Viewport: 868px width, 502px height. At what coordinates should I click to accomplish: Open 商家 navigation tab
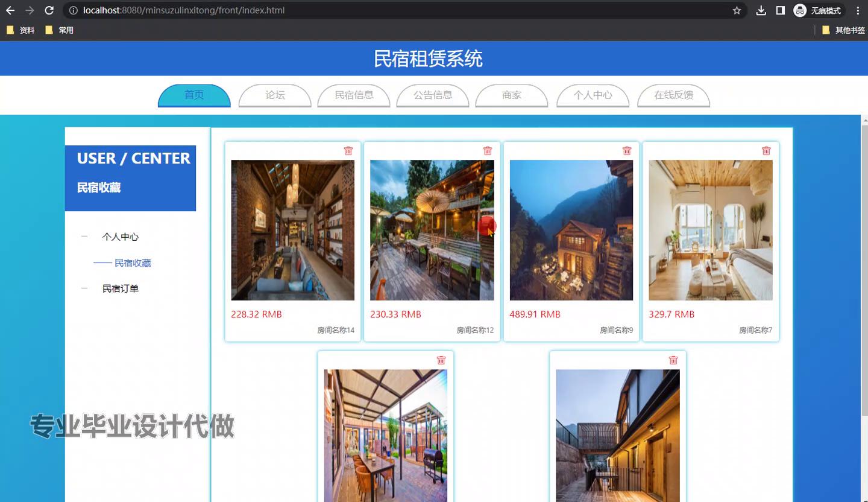(x=512, y=95)
